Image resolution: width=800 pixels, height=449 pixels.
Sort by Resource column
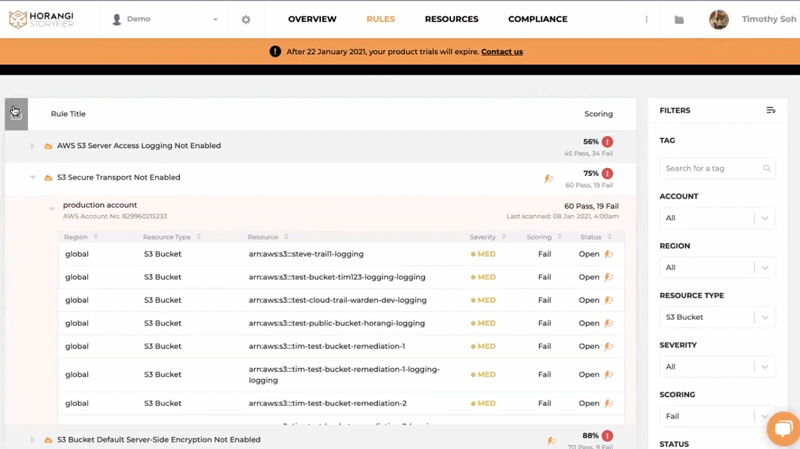[x=286, y=237]
